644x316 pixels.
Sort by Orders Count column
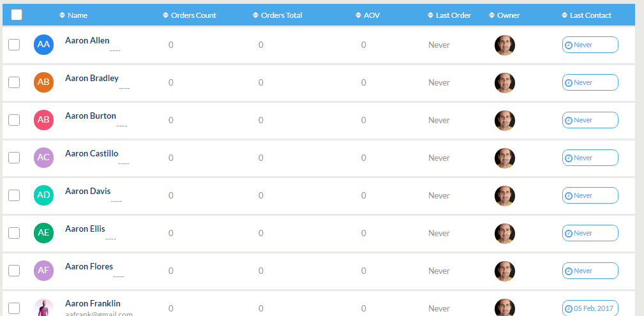(x=190, y=15)
